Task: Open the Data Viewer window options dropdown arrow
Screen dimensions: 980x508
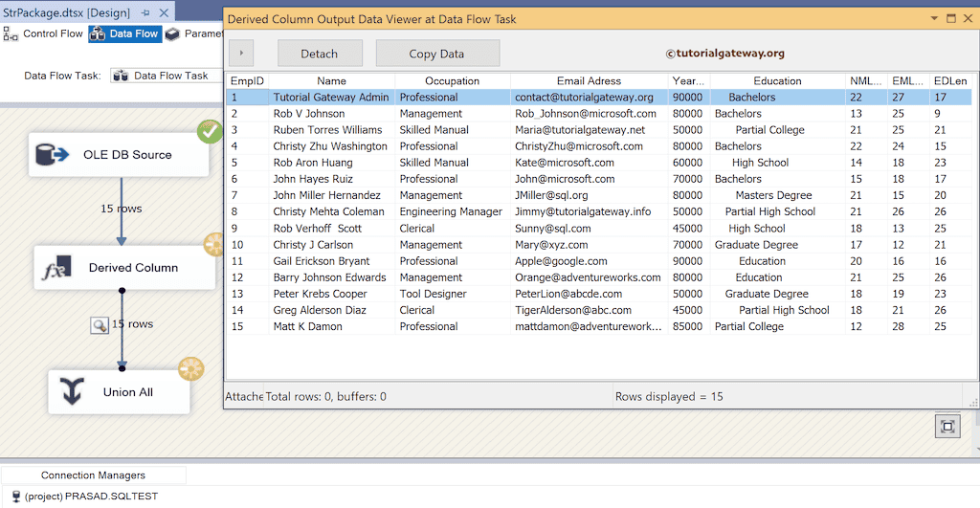Action: click(934, 19)
